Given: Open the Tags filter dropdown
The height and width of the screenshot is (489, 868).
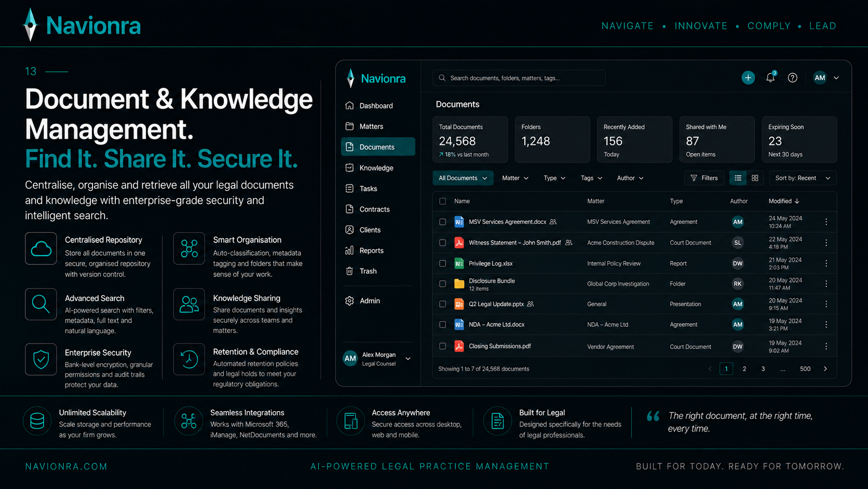Looking at the screenshot, I should tap(591, 178).
